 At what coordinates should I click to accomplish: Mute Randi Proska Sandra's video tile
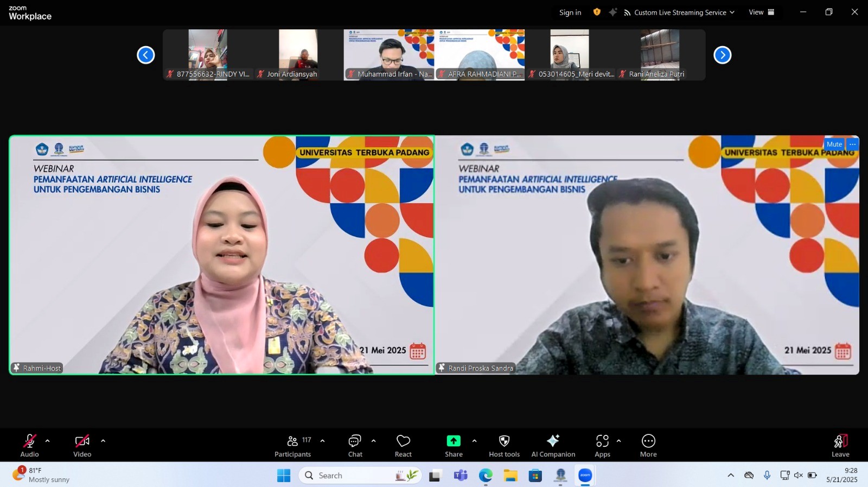(834, 144)
